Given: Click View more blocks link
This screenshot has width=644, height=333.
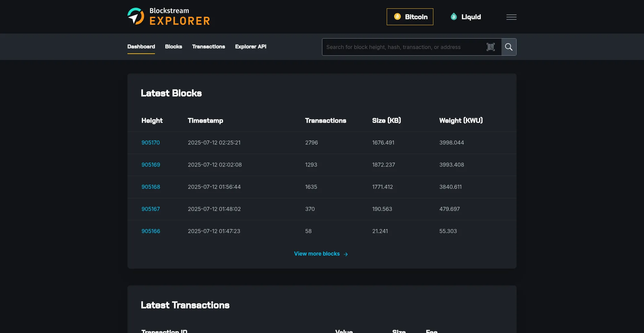Looking at the screenshot, I should point(317,254).
